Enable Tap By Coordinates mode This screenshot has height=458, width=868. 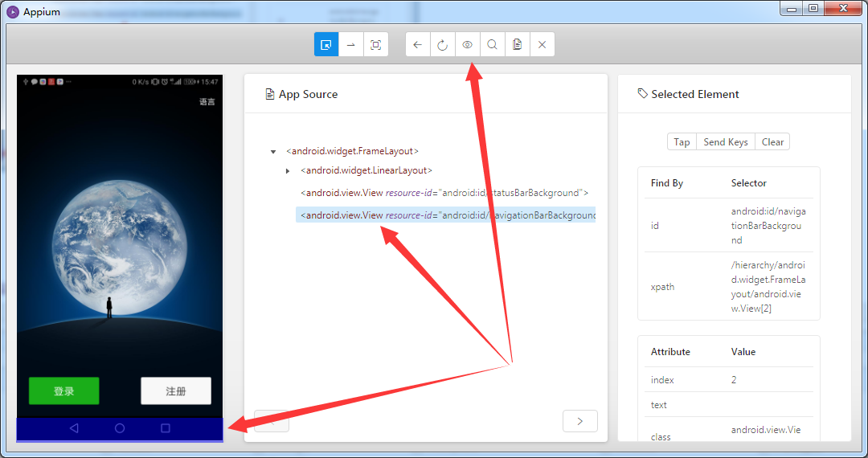pos(375,45)
